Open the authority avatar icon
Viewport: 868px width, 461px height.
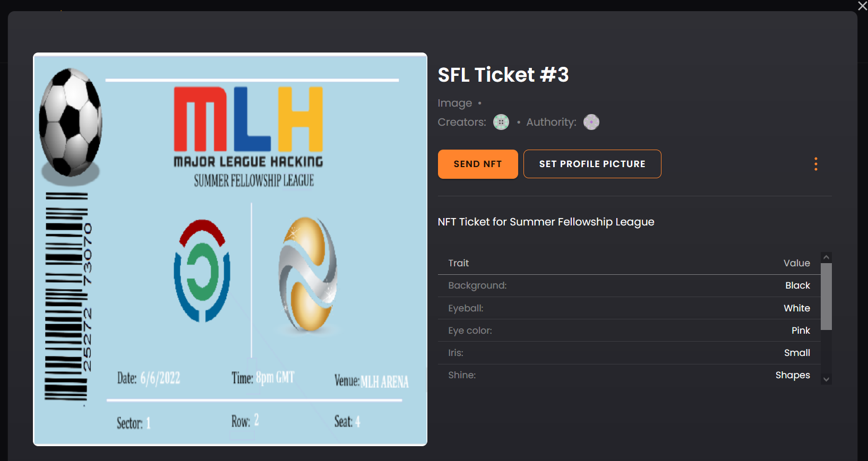[x=591, y=122]
